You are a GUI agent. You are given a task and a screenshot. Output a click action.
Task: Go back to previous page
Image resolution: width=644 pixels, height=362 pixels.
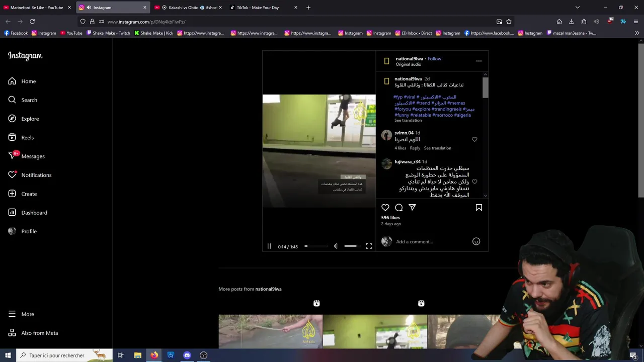[8, 22]
